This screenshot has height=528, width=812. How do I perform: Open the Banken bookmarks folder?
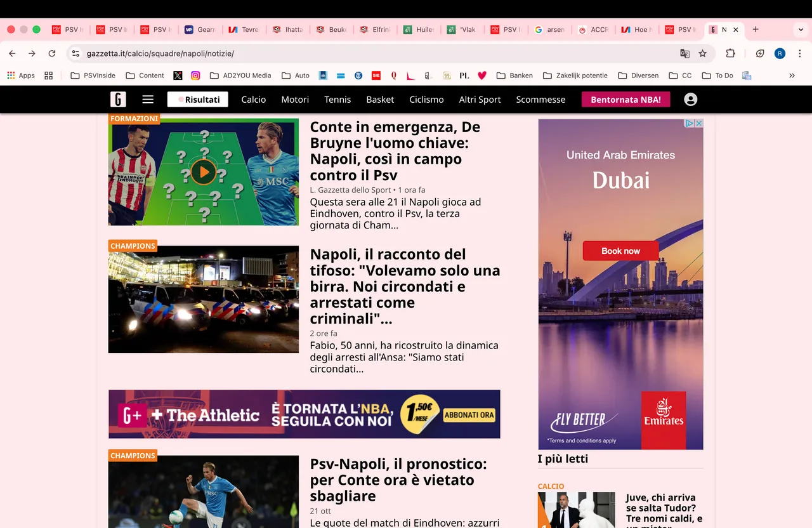[x=514, y=76]
